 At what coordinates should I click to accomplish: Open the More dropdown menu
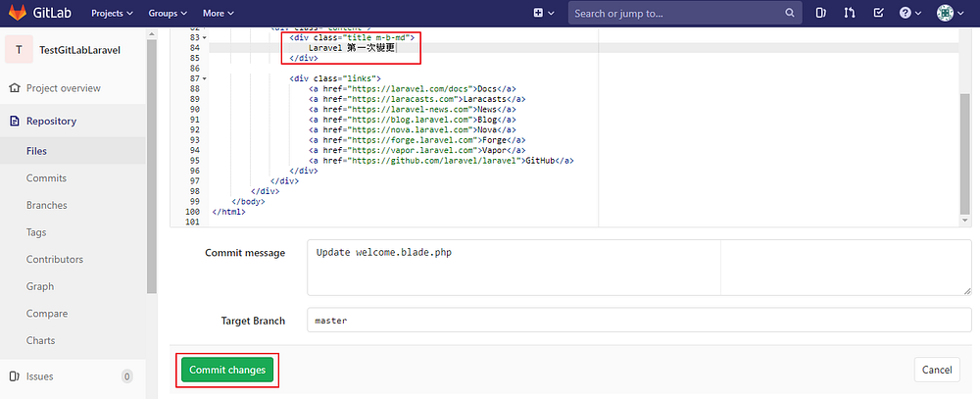pyautogui.click(x=219, y=13)
